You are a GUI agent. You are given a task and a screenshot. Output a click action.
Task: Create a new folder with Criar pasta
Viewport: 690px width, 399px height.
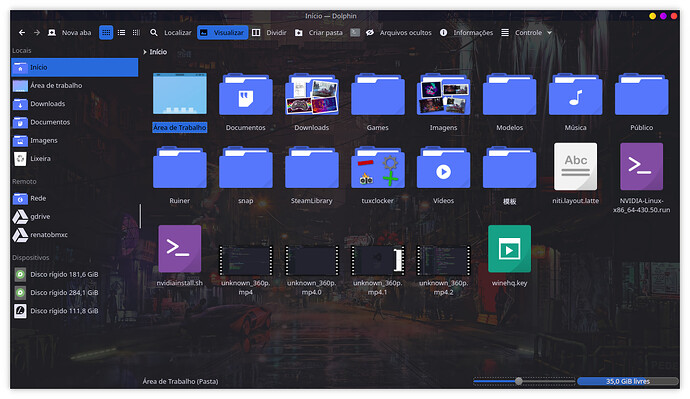[x=319, y=33]
